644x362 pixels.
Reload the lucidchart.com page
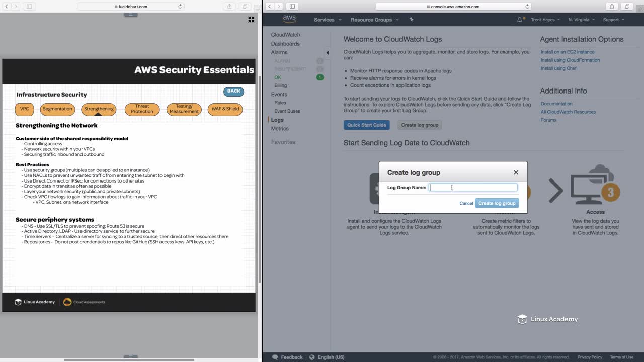pos(180,7)
